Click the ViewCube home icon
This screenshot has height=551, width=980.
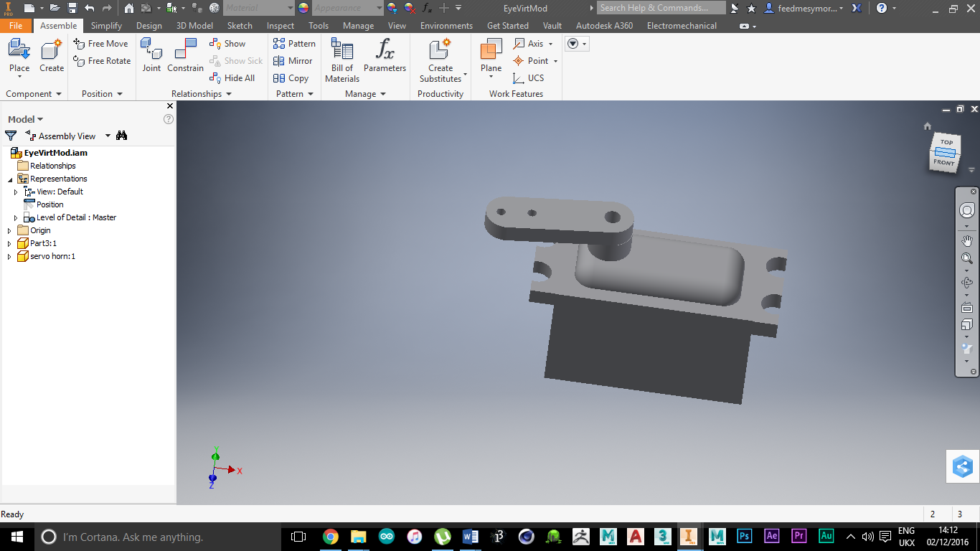[x=927, y=126]
